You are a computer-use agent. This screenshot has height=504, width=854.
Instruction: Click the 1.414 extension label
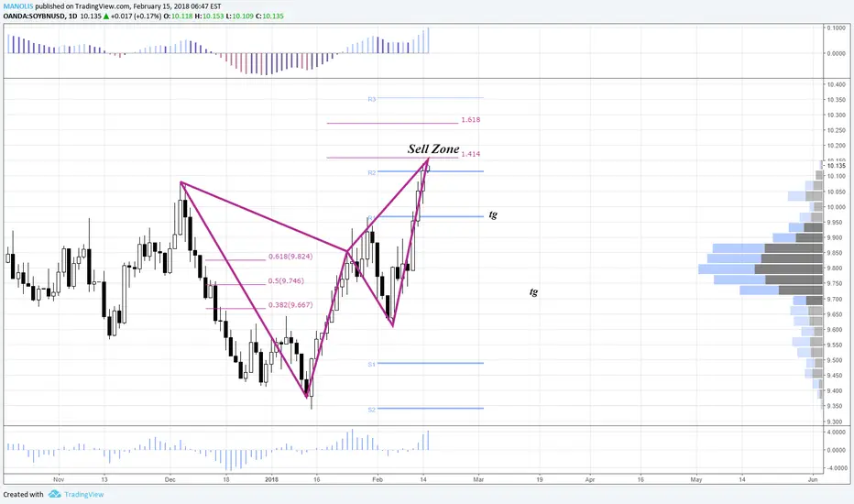tap(471, 154)
